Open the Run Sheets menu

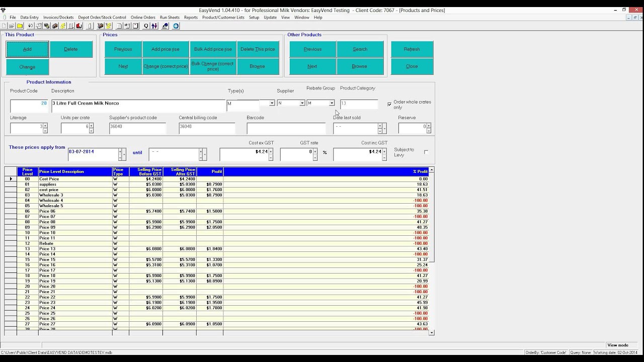click(x=170, y=18)
